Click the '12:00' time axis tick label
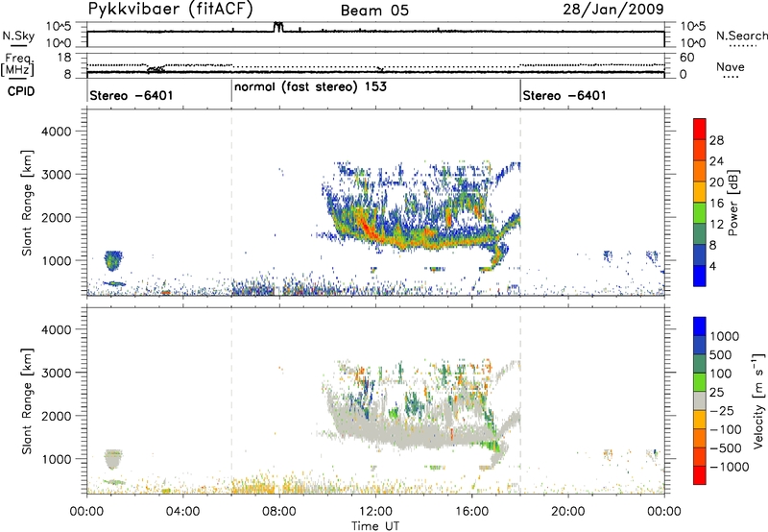The width and height of the screenshot is (768, 532). tap(375, 512)
